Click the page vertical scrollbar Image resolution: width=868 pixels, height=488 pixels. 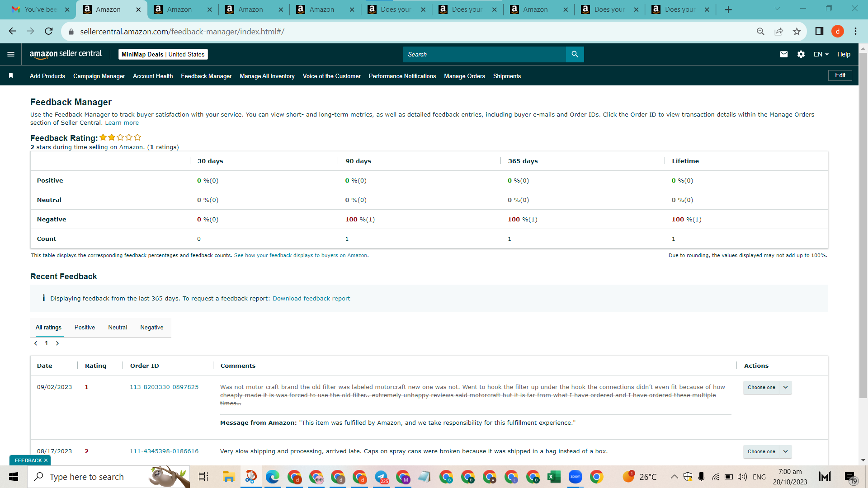tap(863, 226)
